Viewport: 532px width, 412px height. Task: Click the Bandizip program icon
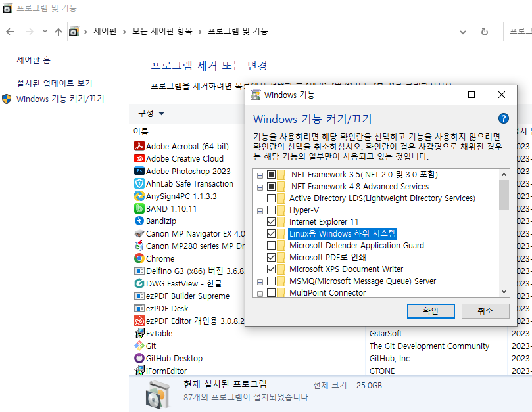[139, 221]
